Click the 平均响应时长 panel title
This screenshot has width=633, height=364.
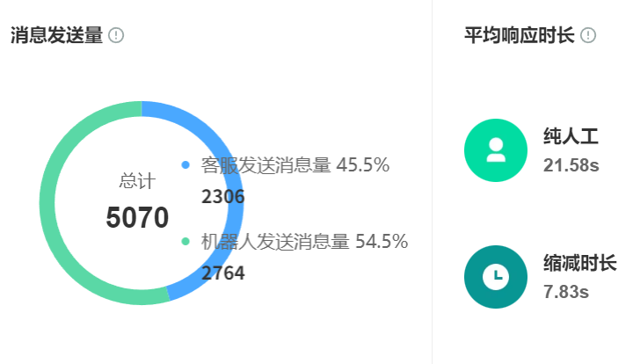(519, 36)
